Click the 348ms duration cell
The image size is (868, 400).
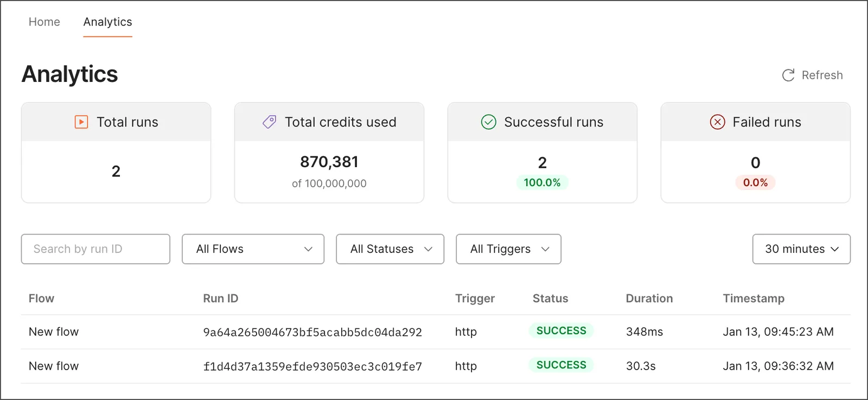click(x=644, y=332)
